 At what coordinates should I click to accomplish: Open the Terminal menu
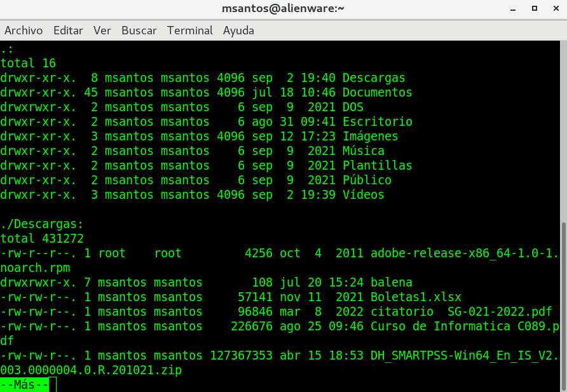point(189,30)
